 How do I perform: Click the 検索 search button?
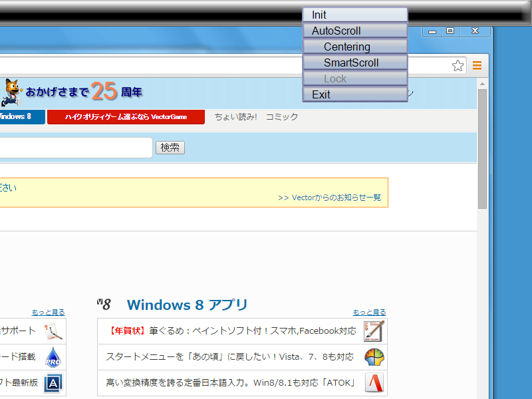[170, 148]
